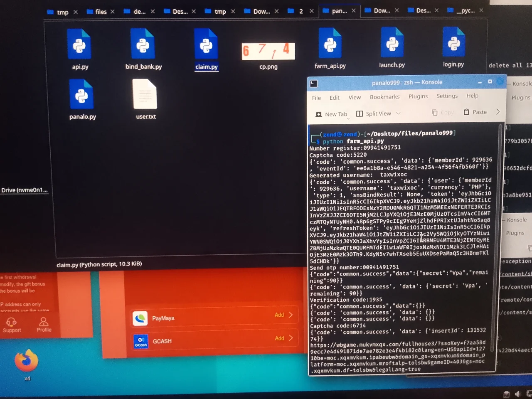Open Konsole Edit menu

pyautogui.click(x=335, y=98)
